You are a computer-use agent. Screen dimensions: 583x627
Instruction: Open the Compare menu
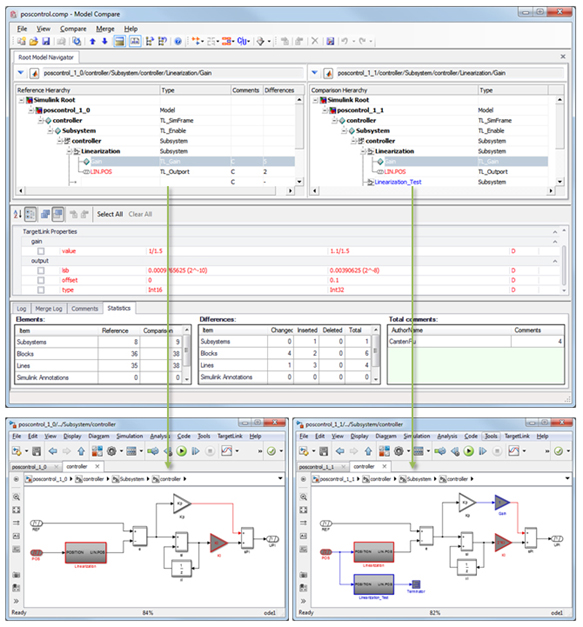pyautogui.click(x=73, y=29)
